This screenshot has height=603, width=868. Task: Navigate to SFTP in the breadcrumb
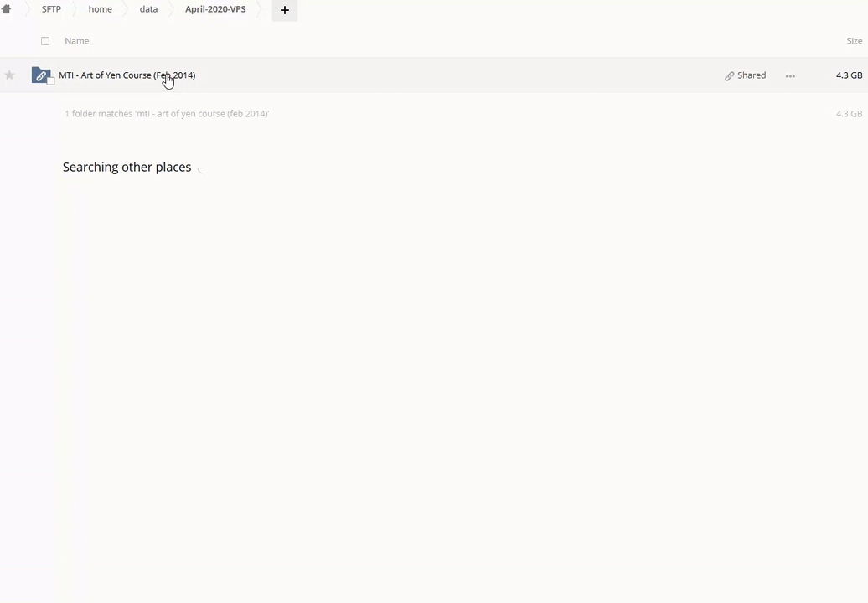(x=51, y=9)
